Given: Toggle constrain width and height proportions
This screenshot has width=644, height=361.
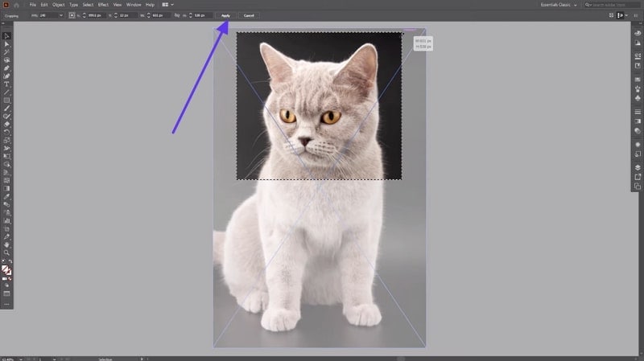Looking at the screenshot, I should click(x=177, y=15).
